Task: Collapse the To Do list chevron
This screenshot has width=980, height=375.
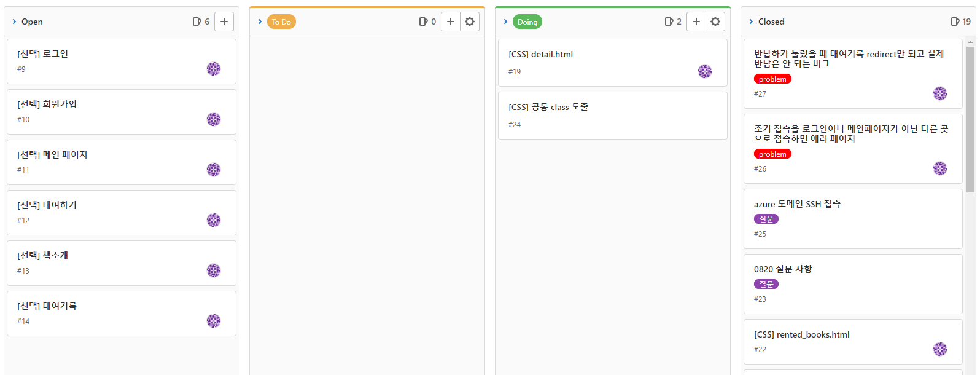Action: [260, 22]
